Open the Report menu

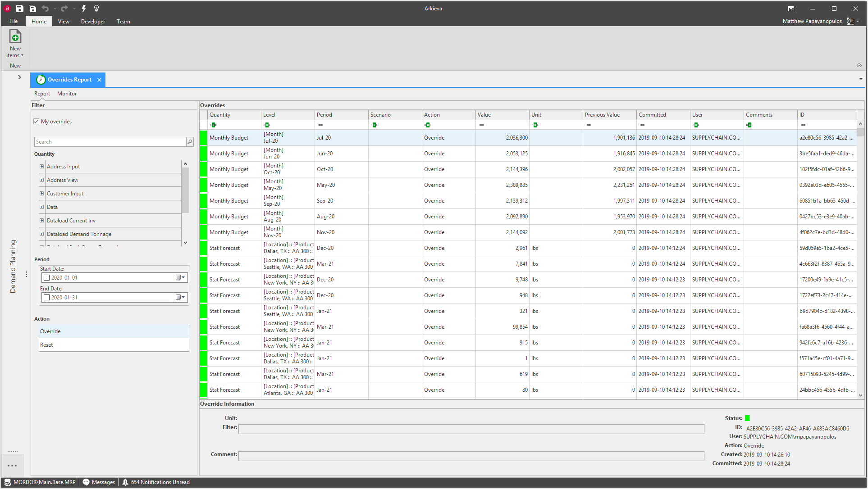pyautogui.click(x=42, y=94)
